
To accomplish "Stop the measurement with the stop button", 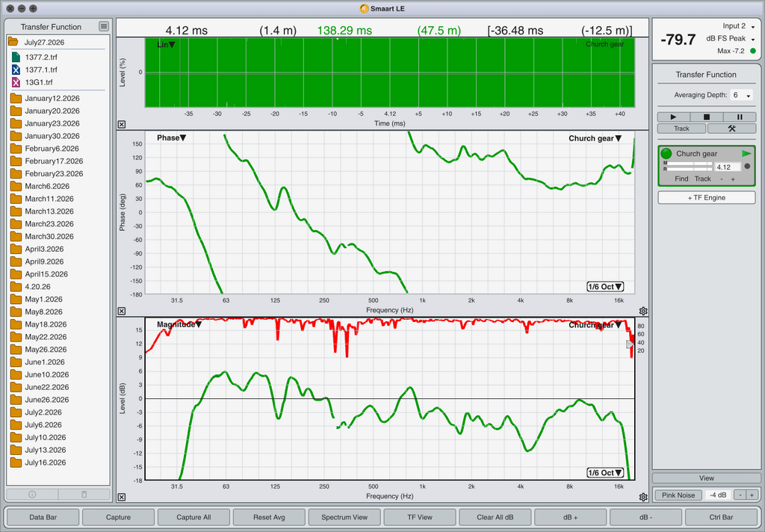I will (707, 117).
